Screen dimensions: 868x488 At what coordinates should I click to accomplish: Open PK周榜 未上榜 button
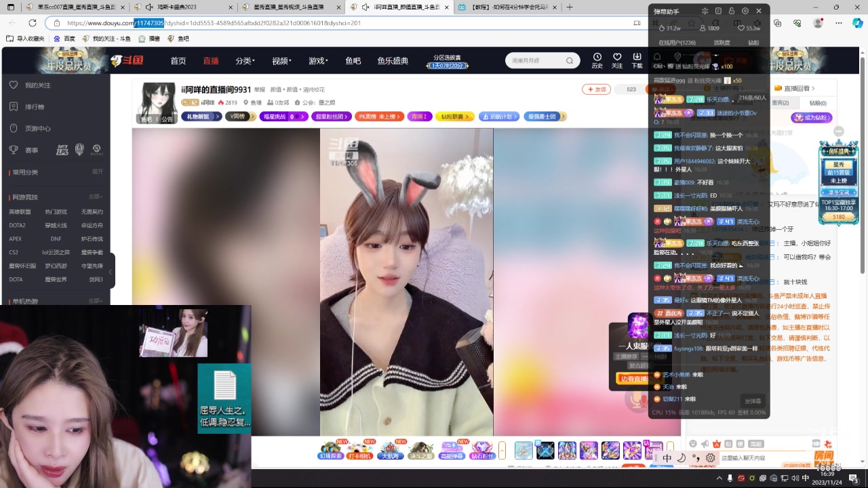(x=379, y=117)
